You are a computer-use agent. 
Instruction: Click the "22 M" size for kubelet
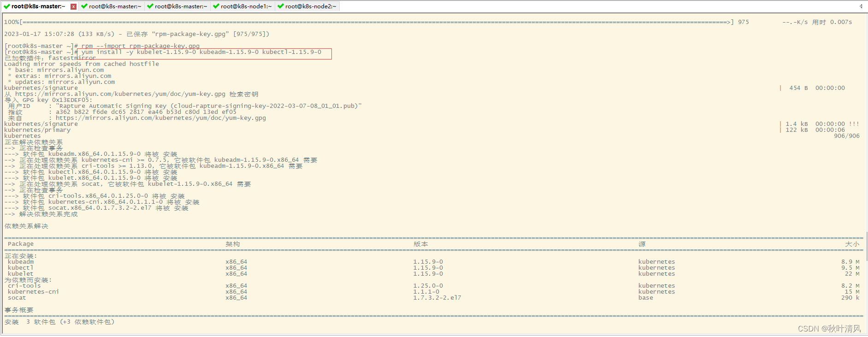(852, 274)
